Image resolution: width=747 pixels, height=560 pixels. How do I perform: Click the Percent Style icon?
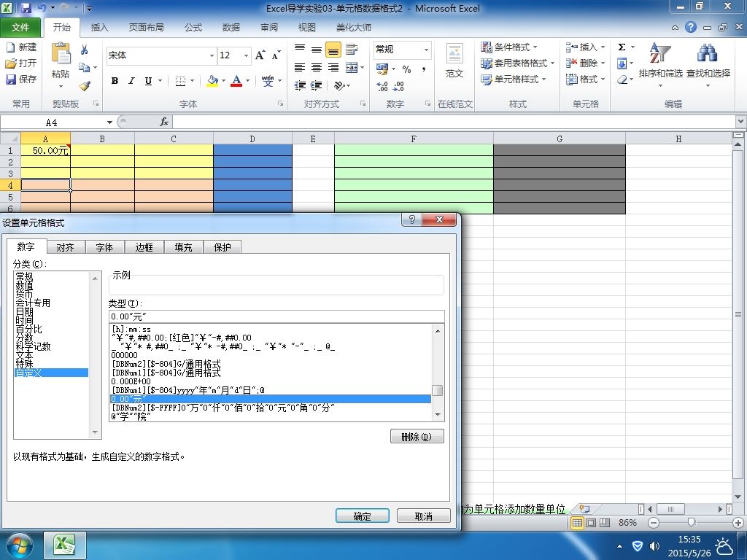(406, 69)
